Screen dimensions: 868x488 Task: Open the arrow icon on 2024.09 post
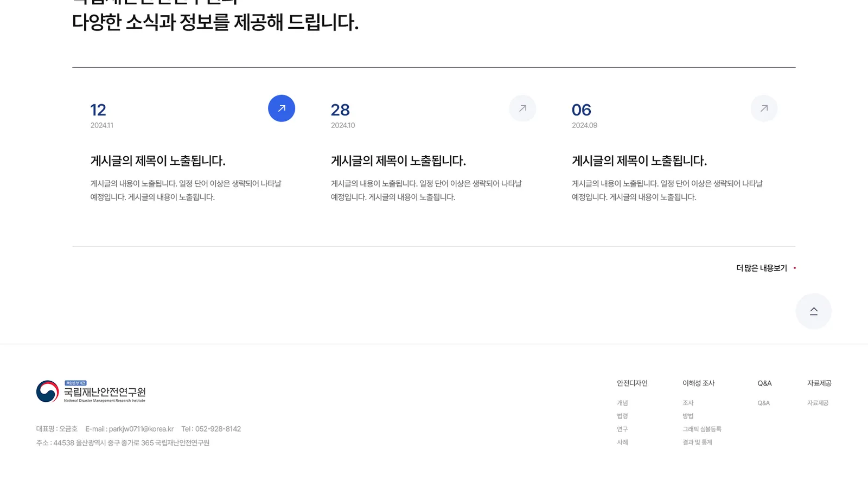click(764, 108)
